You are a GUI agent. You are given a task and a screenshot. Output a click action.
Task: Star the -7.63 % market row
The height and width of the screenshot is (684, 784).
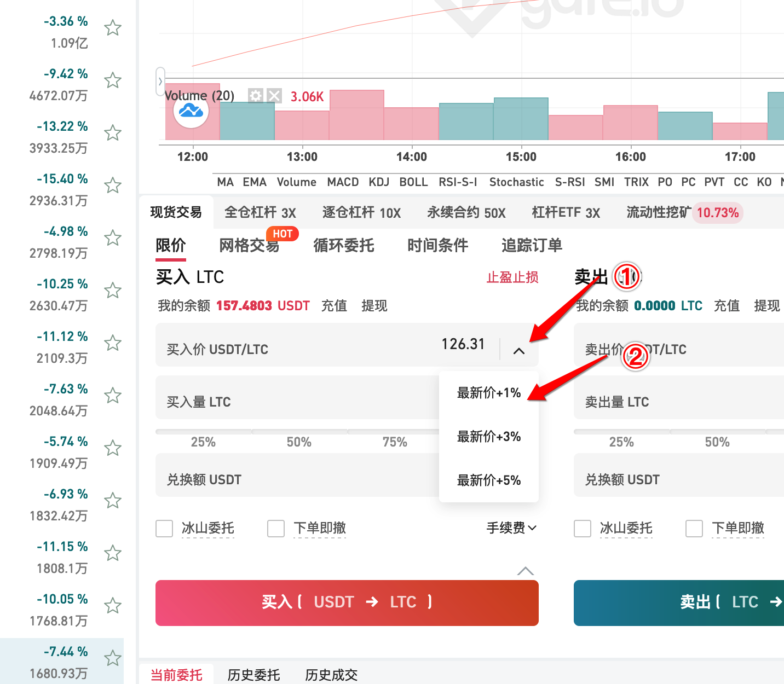point(113,396)
